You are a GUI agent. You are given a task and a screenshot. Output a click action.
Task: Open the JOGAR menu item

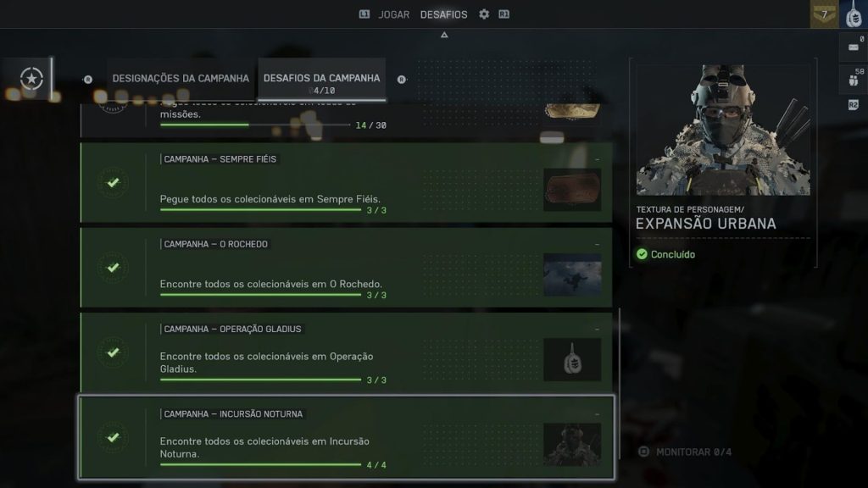(394, 15)
